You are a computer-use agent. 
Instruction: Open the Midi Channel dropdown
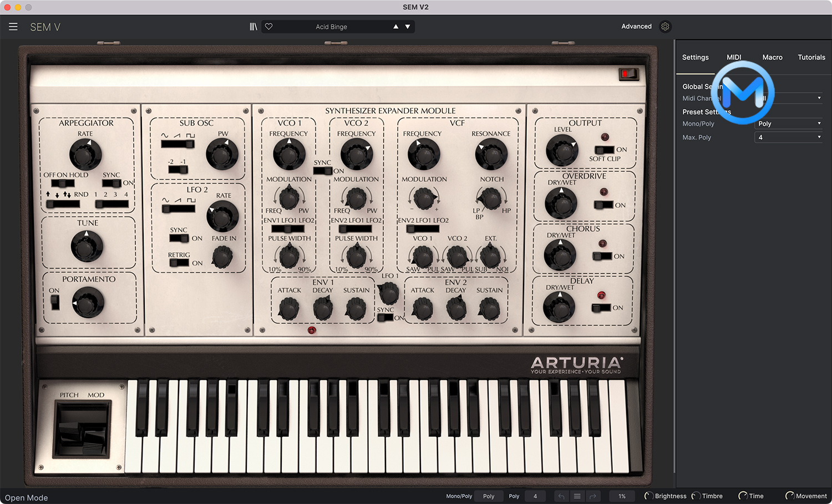coord(788,98)
